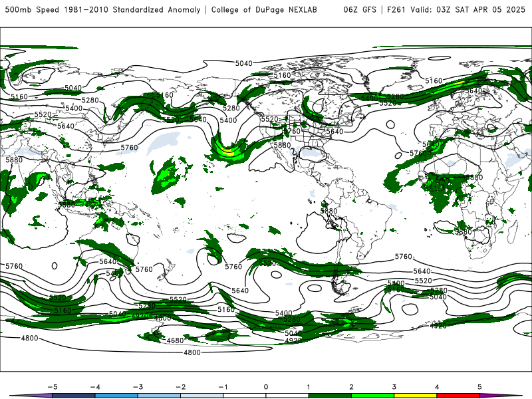This screenshot has height=399, width=532.
Task: Click the '4680' contour label
Action: click(x=175, y=340)
